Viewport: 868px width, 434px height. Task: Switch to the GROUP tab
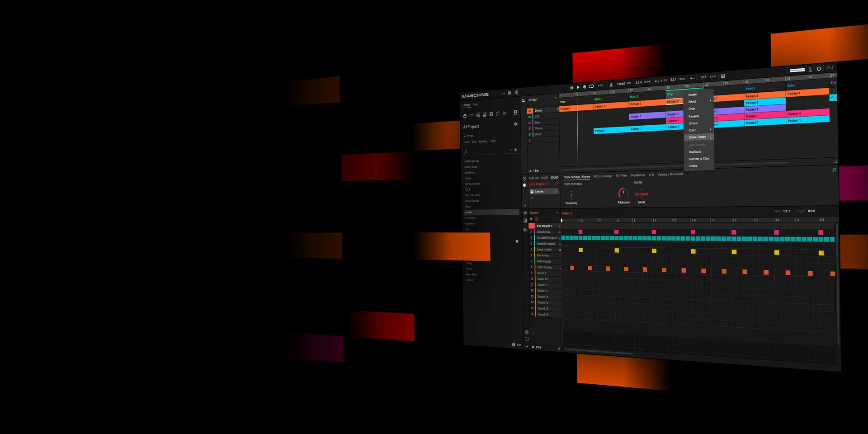pos(544,178)
